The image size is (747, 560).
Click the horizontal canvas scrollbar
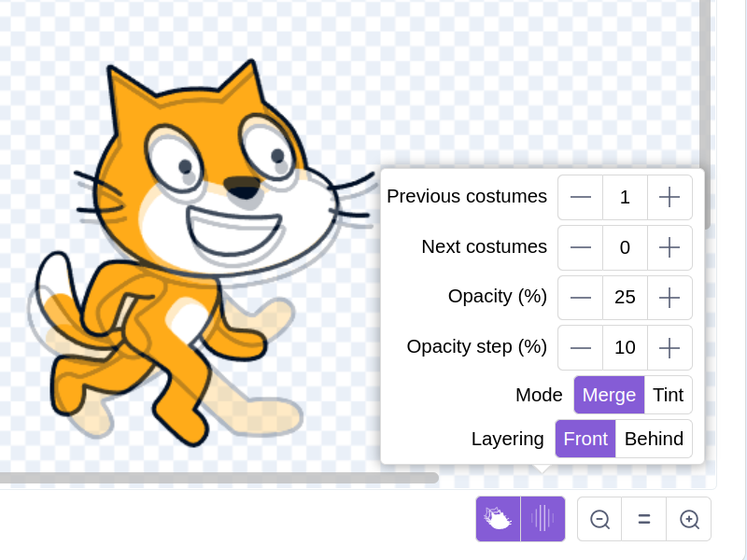219,478
